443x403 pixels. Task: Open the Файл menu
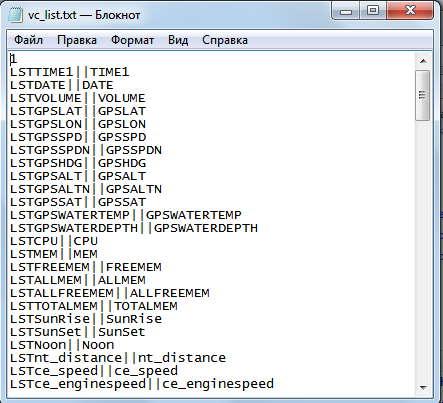(x=28, y=40)
